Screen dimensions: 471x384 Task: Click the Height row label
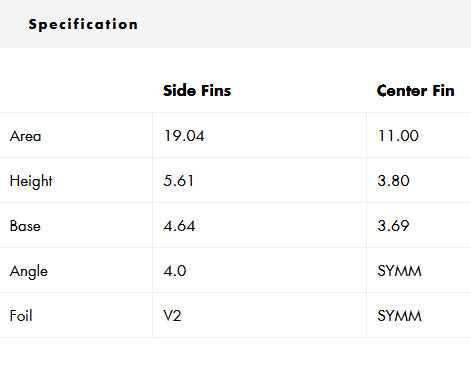click(31, 181)
